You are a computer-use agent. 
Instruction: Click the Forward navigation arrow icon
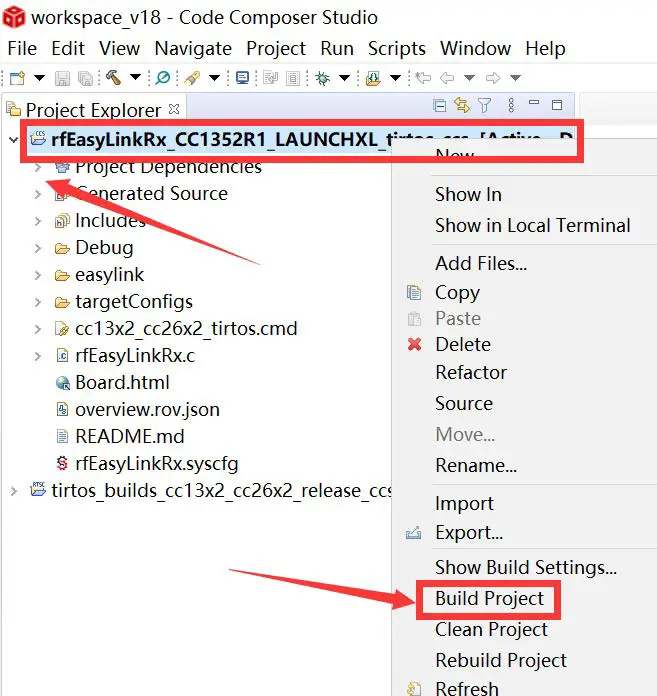click(x=493, y=78)
